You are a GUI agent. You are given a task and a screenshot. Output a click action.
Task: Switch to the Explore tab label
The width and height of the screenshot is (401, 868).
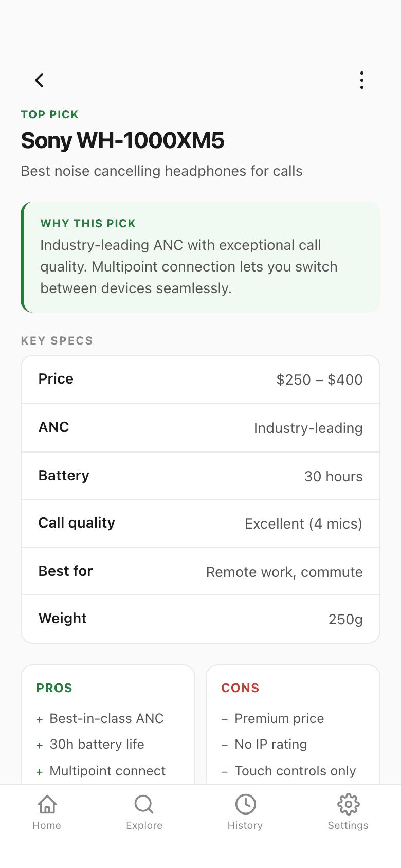[x=144, y=825]
